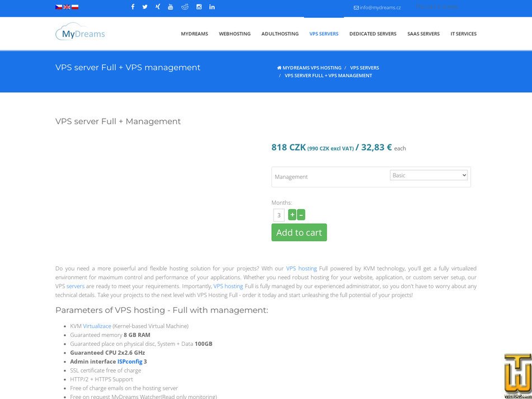Click inside the Months number field
The width and height of the screenshot is (532, 399).
pos(279,214)
